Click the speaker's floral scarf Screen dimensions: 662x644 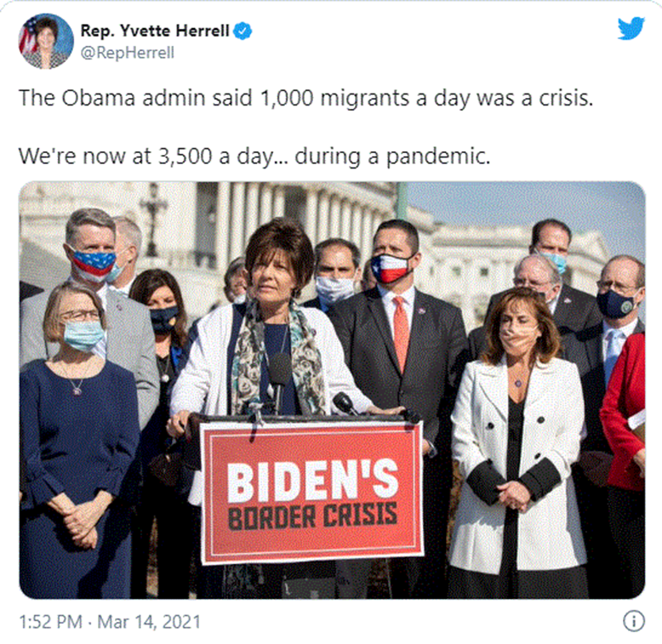pyautogui.click(x=277, y=359)
